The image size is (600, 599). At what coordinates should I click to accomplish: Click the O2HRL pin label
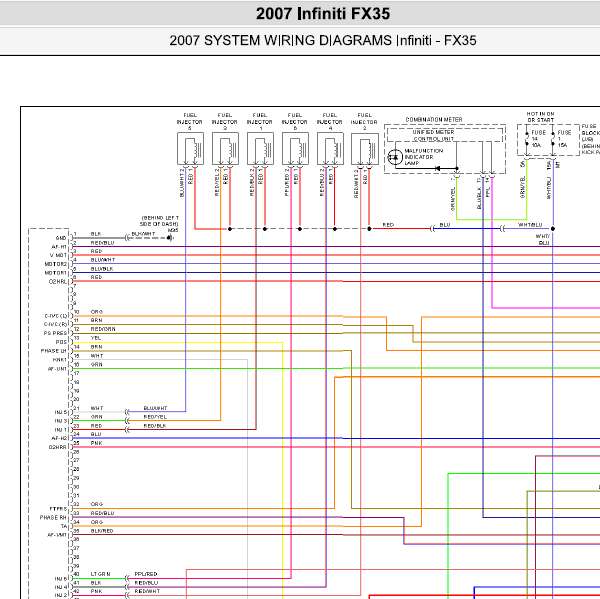pos(57,282)
